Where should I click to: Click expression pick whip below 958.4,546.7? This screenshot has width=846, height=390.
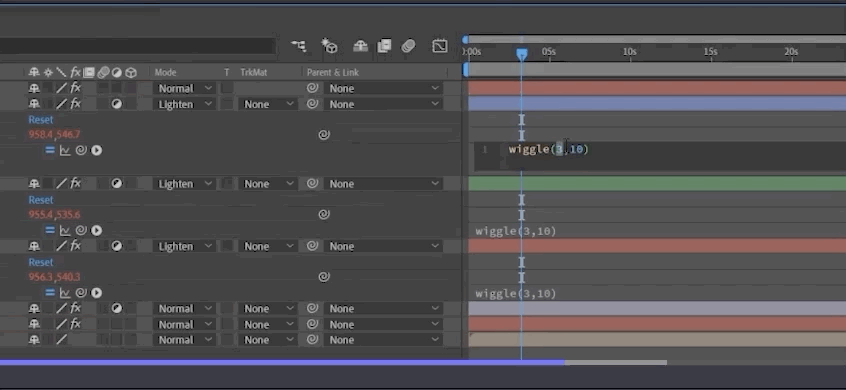81,150
